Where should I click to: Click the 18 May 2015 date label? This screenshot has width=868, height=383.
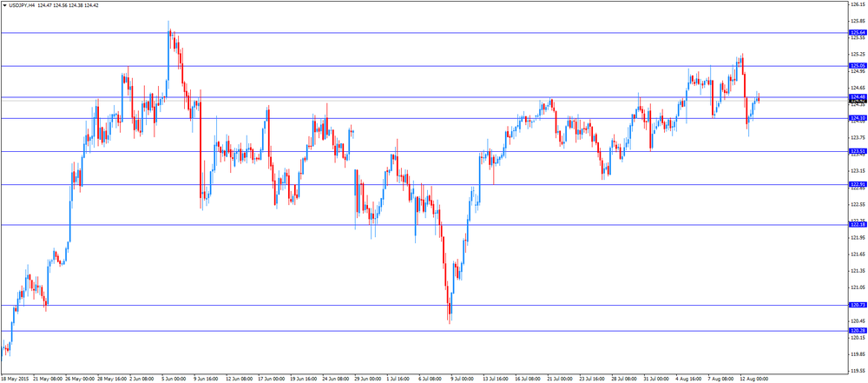click(15, 379)
